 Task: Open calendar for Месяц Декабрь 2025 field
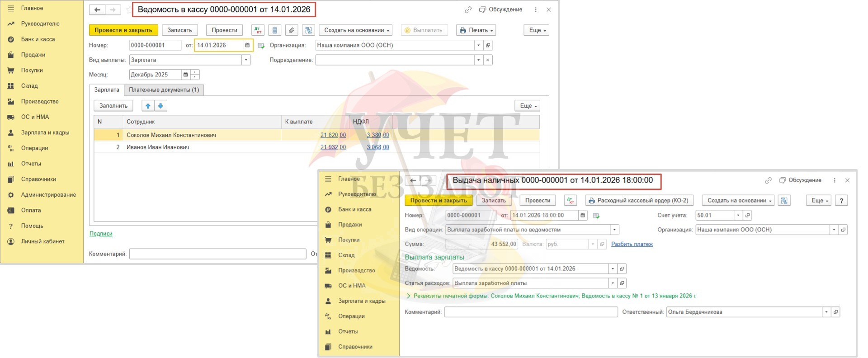coord(185,75)
